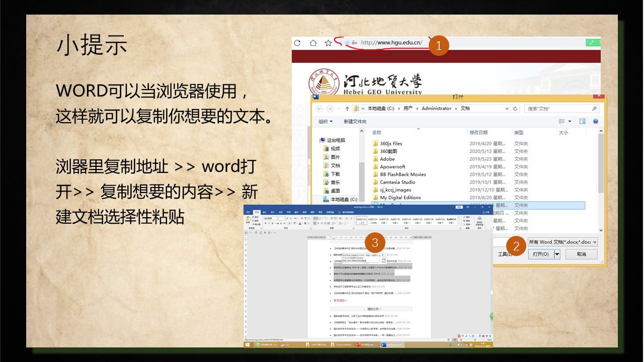Click the 搜索"文档" search box
This screenshot has width=644, height=362.
point(562,109)
